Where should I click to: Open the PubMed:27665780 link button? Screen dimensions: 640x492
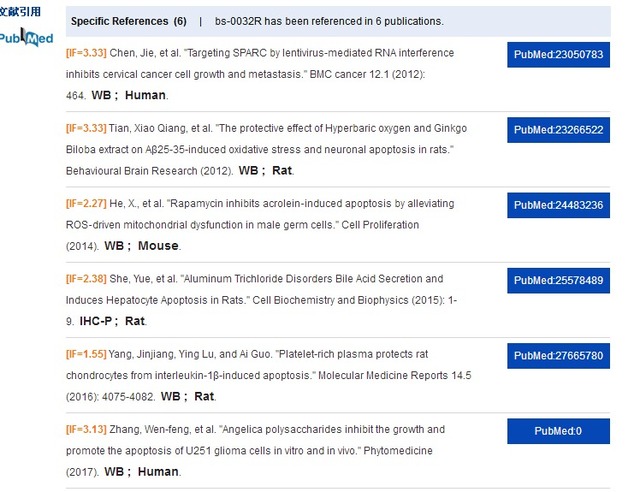(558, 356)
